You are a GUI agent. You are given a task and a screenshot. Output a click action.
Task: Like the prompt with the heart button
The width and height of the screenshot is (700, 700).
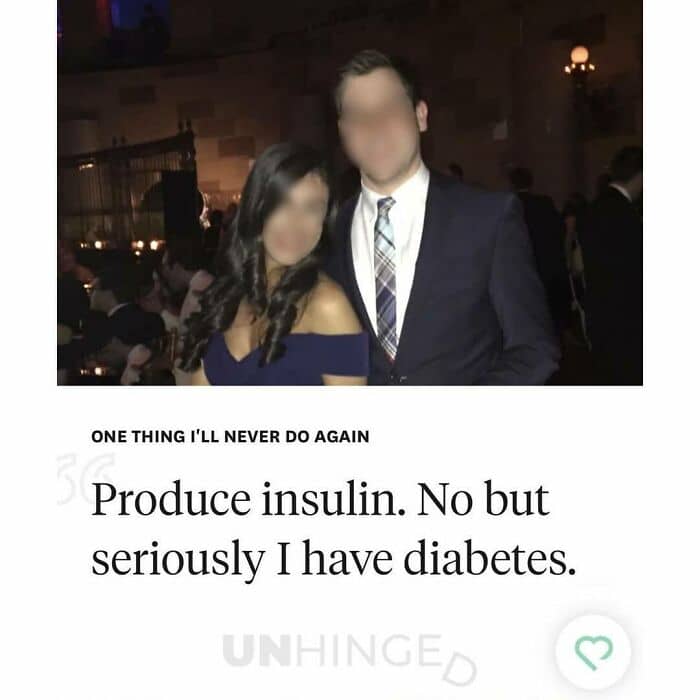[x=593, y=652]
